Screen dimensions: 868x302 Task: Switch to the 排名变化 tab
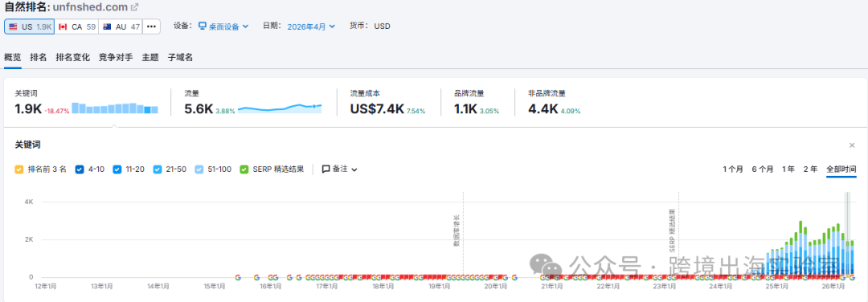pyautogui.click(x=72, y=57)
